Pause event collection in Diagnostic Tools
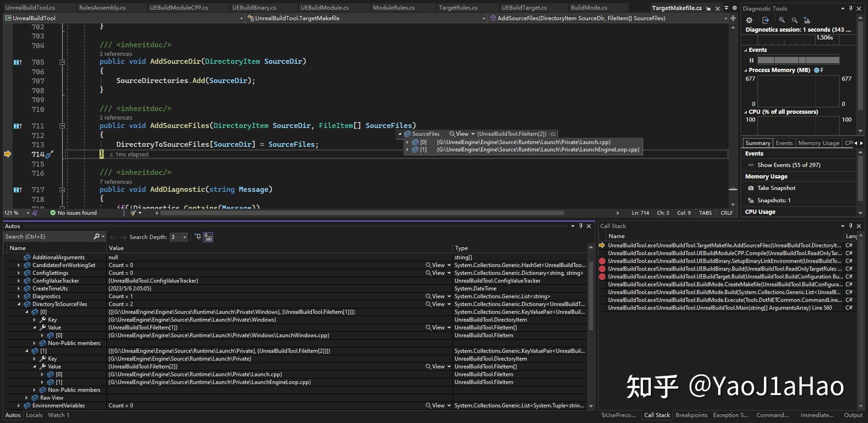868x423 pixels. [751, 60]
